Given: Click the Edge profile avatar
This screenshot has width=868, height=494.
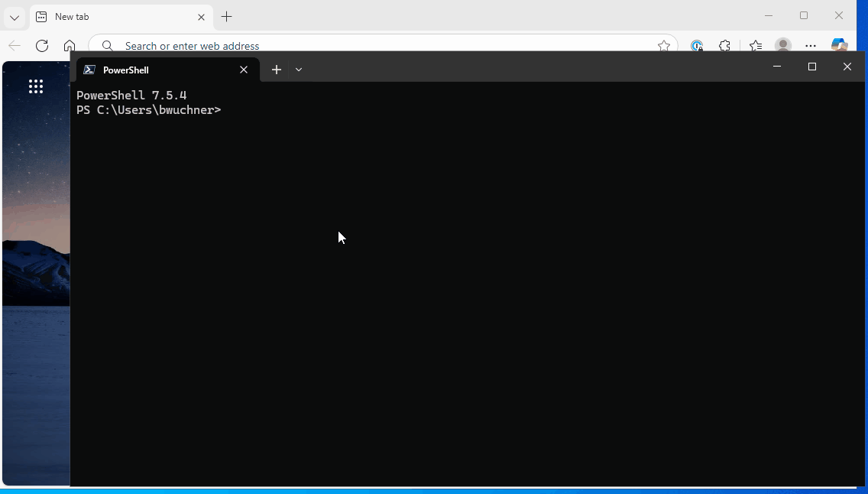Looking at the screenshot, I should (782, 46).
